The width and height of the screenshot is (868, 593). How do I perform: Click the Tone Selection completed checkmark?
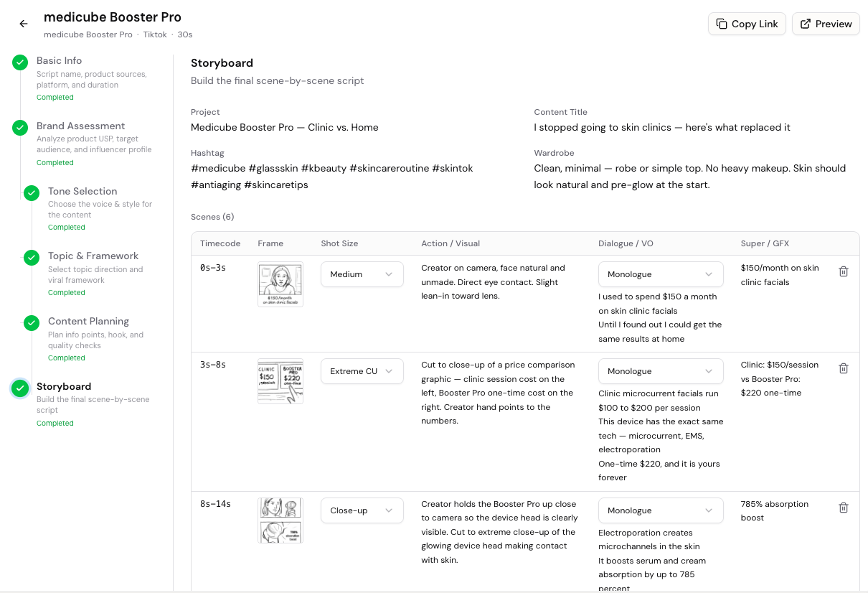32,193
